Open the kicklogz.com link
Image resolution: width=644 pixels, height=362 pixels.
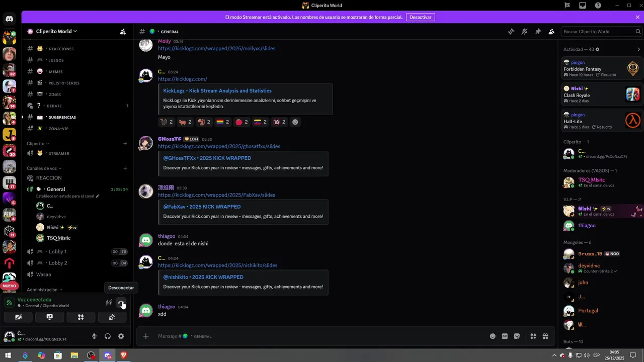[x=182, y=79]
